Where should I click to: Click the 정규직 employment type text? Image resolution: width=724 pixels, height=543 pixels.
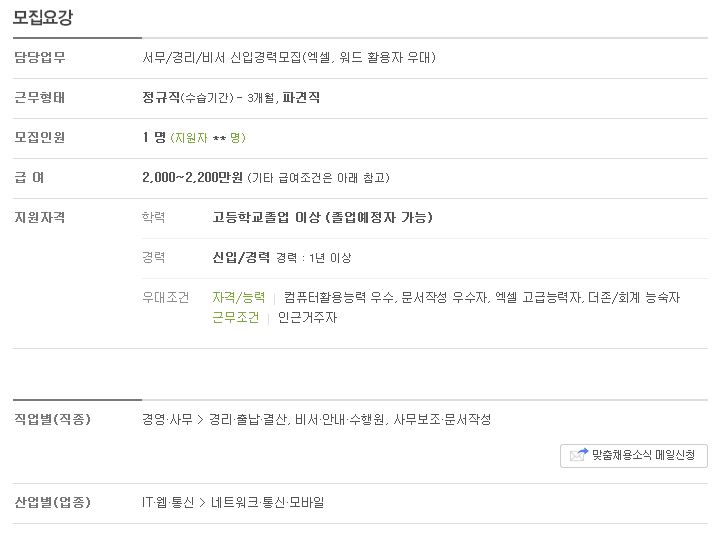pyautogui.click(x=161, y=97)
